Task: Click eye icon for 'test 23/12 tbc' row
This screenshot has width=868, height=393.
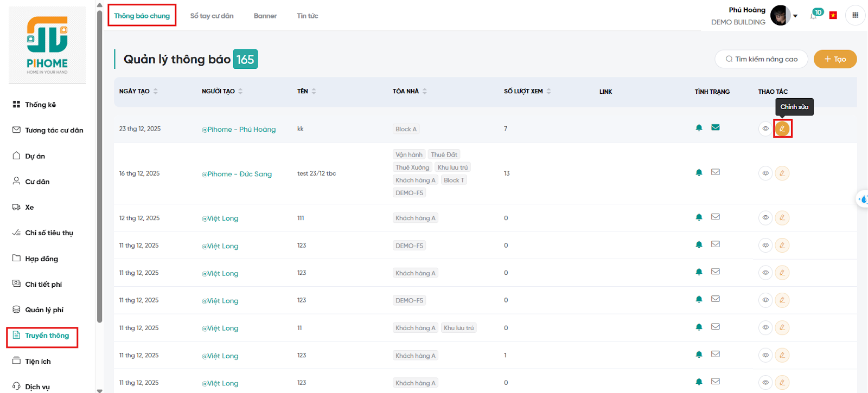Action: coord(765,173)
